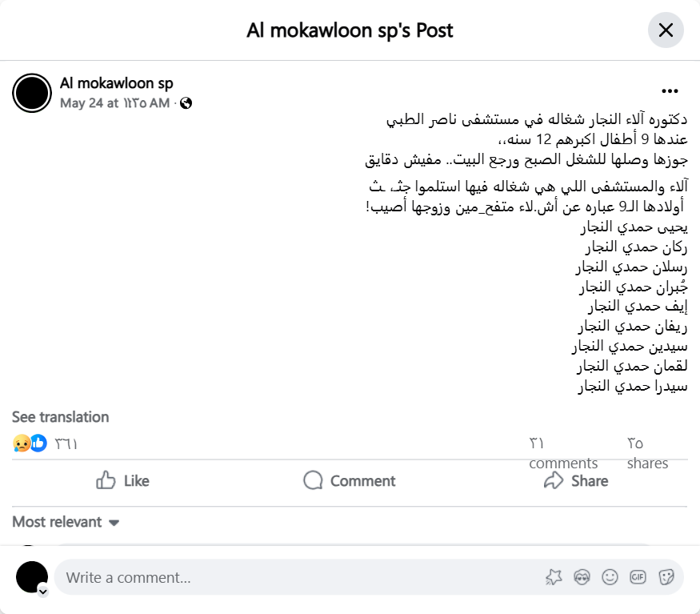Click the Al mokawloon sp profile picture
This screenshot has width=700, height=614.
click(x=32, y=93)
